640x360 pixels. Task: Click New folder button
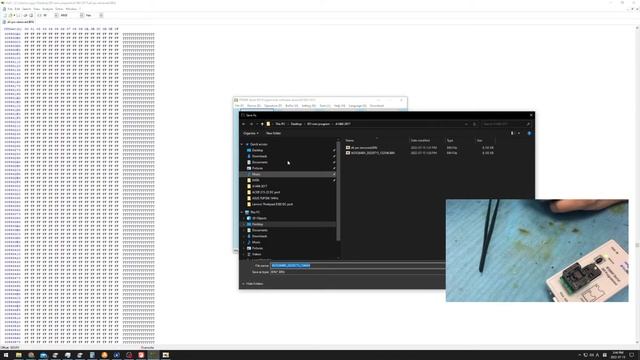pos(273,133)
